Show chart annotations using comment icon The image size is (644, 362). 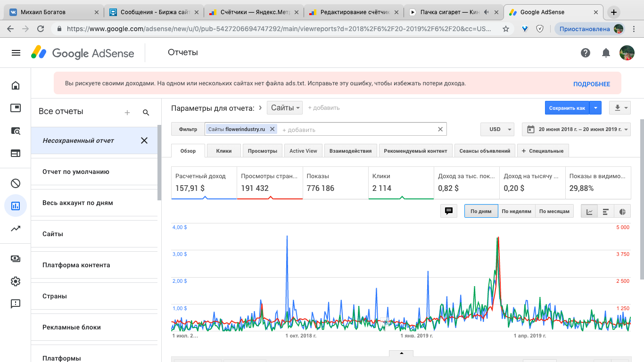[449, 211]
